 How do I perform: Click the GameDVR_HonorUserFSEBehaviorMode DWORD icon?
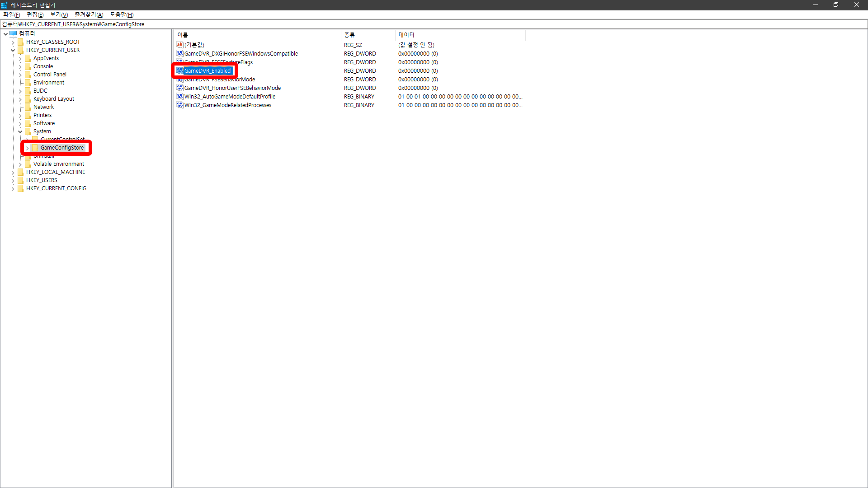179,88
